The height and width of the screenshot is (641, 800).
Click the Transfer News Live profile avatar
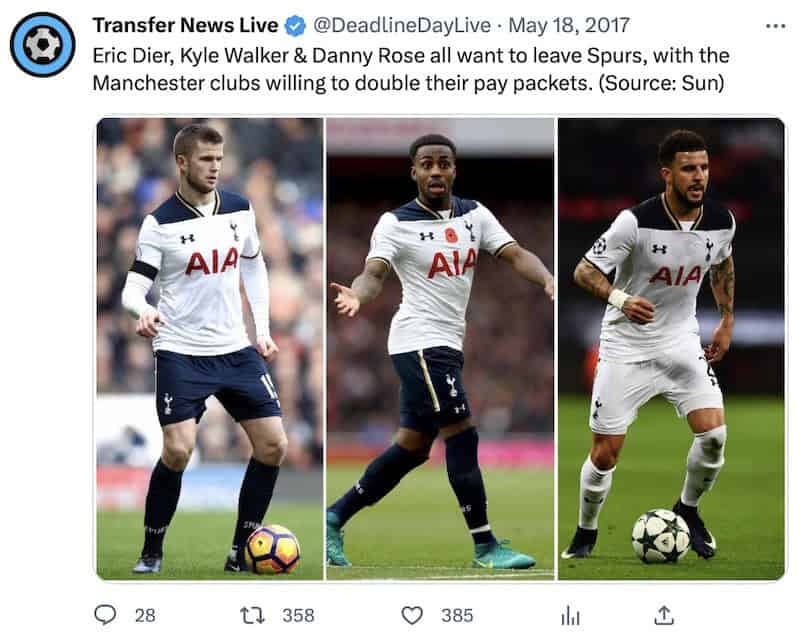[x=43, y=45]
